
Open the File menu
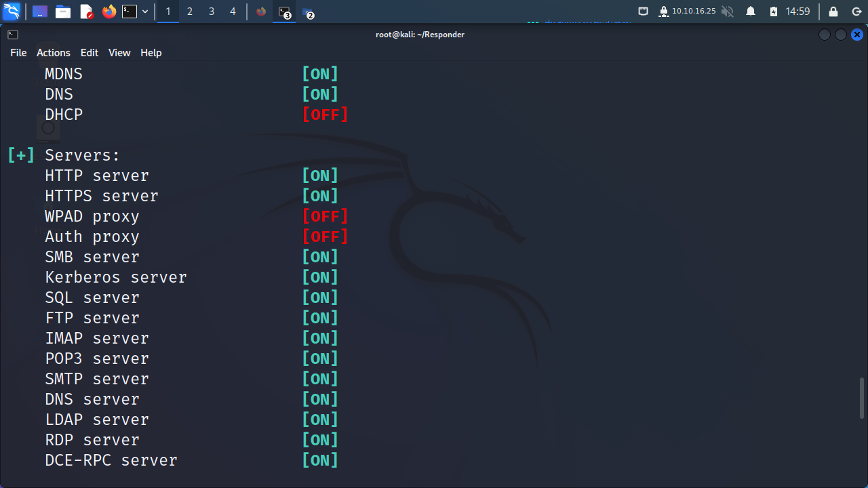pyautogui.click(x=18, y=53)
